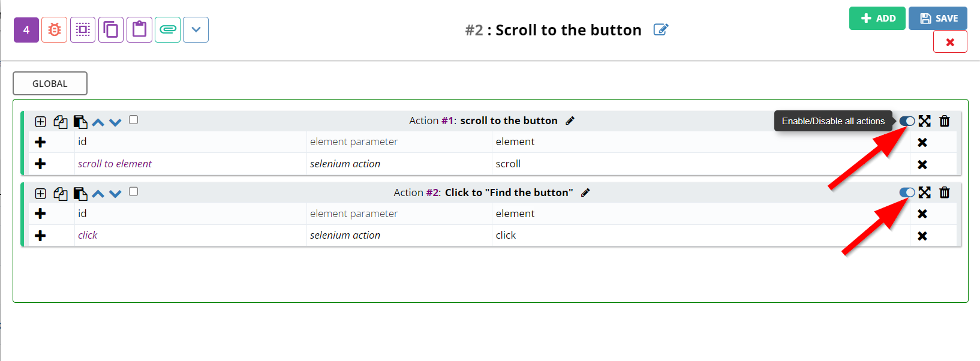Move Action #1 down with chevron arrow

[x=116, y=122]
